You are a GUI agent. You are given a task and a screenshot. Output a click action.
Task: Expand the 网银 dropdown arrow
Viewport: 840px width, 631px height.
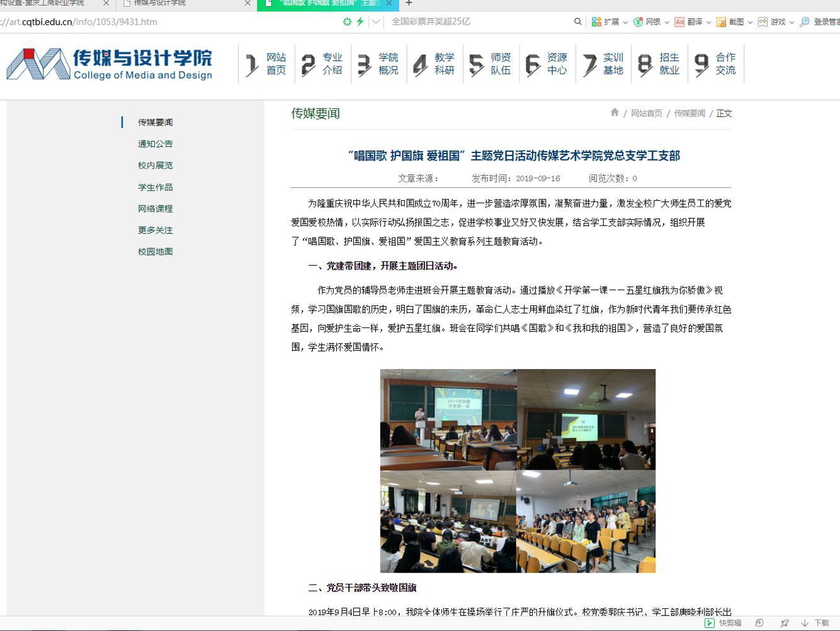click(x=667, y=23)
